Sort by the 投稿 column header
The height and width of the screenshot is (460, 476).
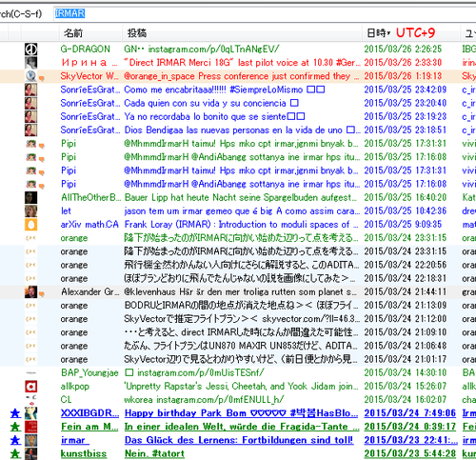pyautogui.click(x=137, y=32)
